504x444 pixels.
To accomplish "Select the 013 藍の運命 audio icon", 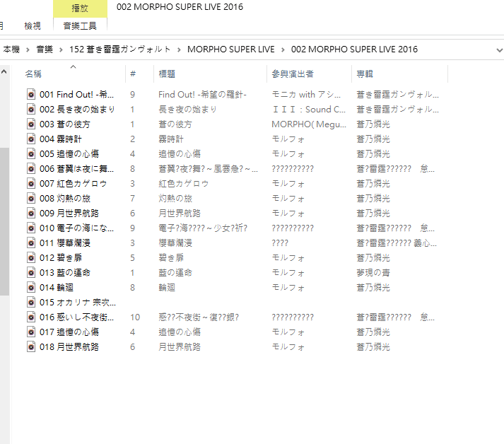I will click(31, 272).
